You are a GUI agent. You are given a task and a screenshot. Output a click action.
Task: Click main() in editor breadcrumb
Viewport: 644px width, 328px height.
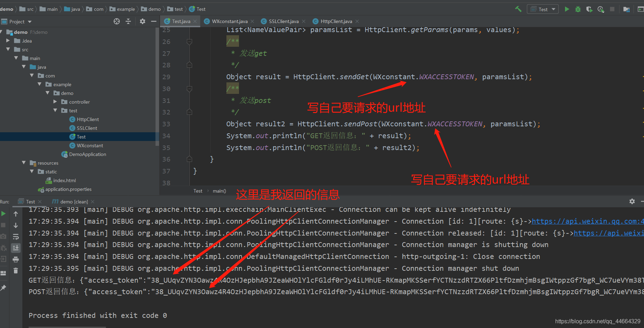point(219,191)
